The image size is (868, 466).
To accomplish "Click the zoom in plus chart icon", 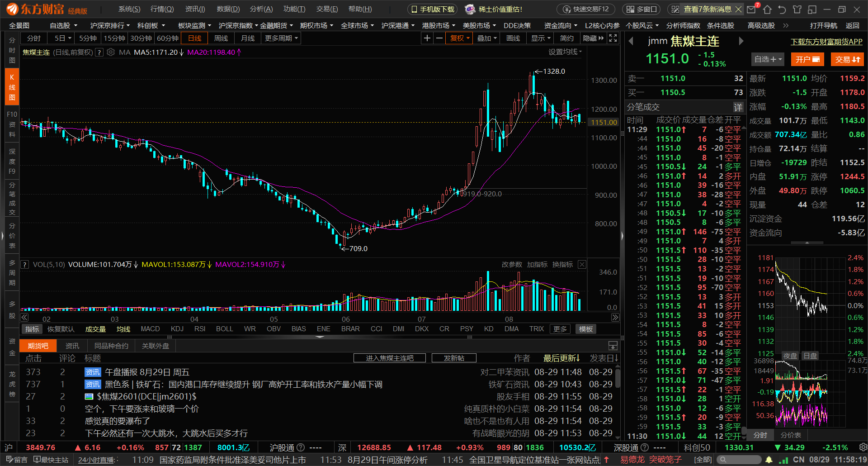I will click(427, 38).
